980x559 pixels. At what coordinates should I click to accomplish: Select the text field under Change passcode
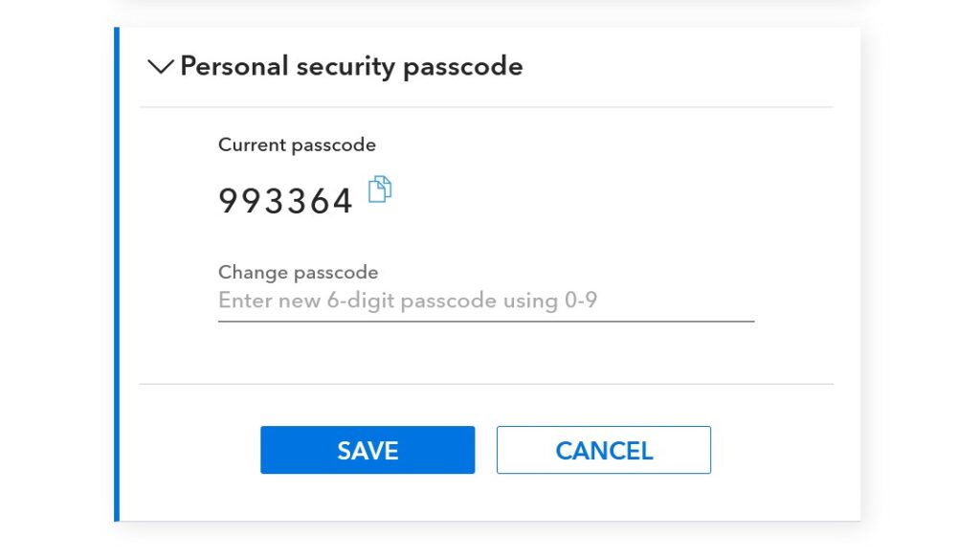click(485, 302)
